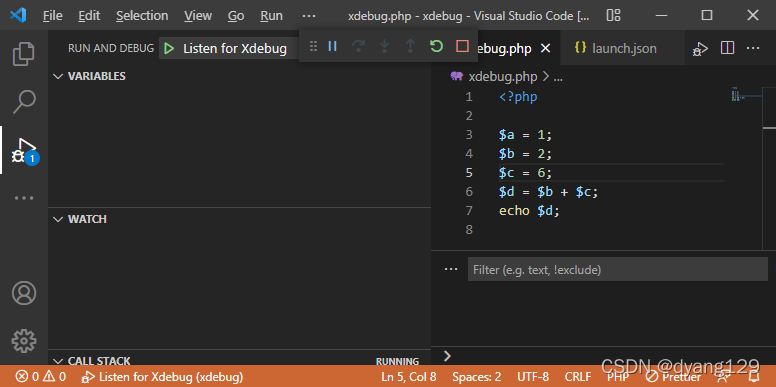Screen dimensions: 776x387
Task: Change line endings via CRLF
Action: [x=578, y=377]
